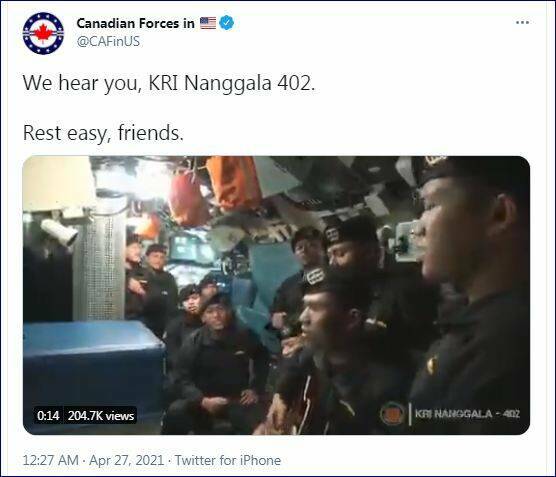The height and width of the screenshot is (477, 556).
Task: Click the white security camera in the video
Action: tap(59, 232)
